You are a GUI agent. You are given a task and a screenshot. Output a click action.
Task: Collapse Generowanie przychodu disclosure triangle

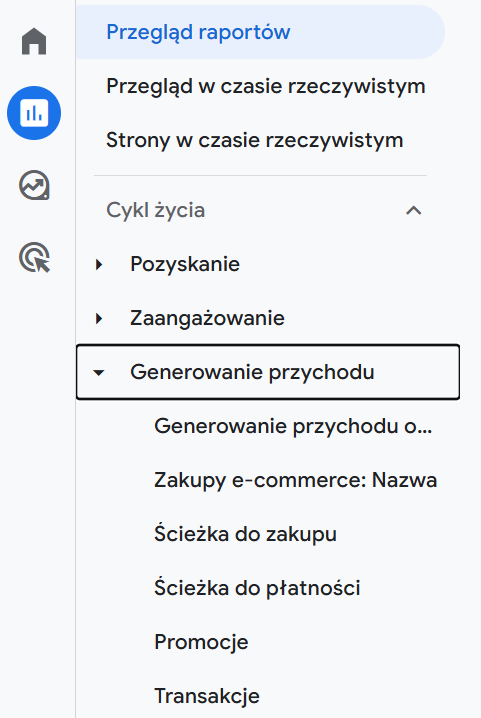click(98, 372)
